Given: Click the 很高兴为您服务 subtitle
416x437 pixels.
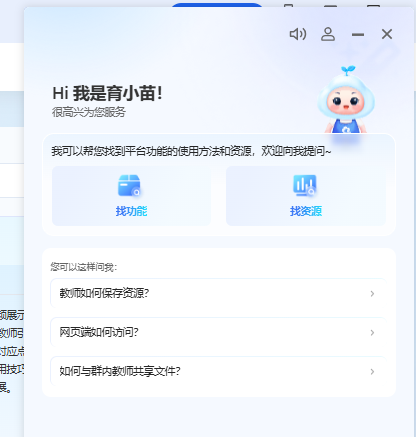Looking at the screenshot, I should click(x=89, y=112).
